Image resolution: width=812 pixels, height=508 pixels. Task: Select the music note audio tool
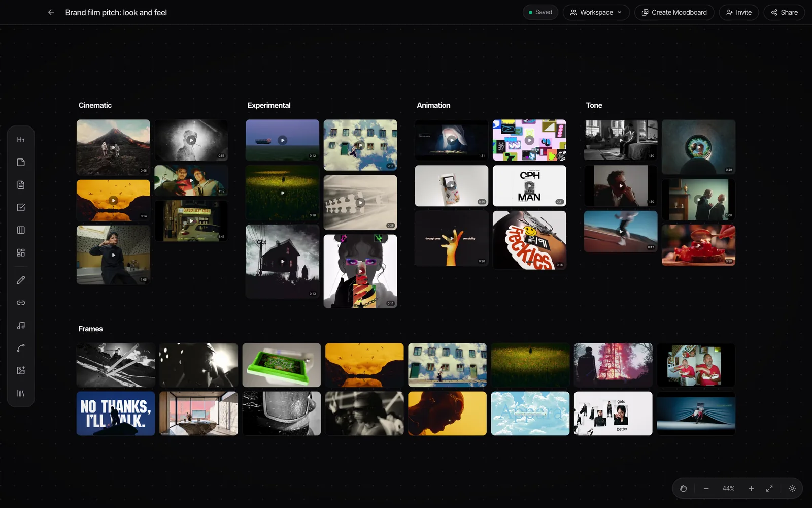tap(21, 325)
